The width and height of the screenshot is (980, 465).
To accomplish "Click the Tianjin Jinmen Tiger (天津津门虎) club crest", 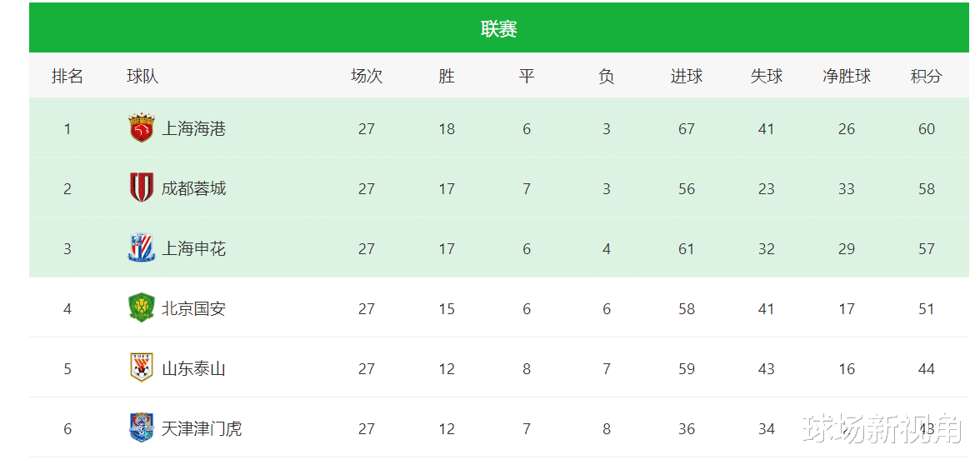I will point(141,428).
